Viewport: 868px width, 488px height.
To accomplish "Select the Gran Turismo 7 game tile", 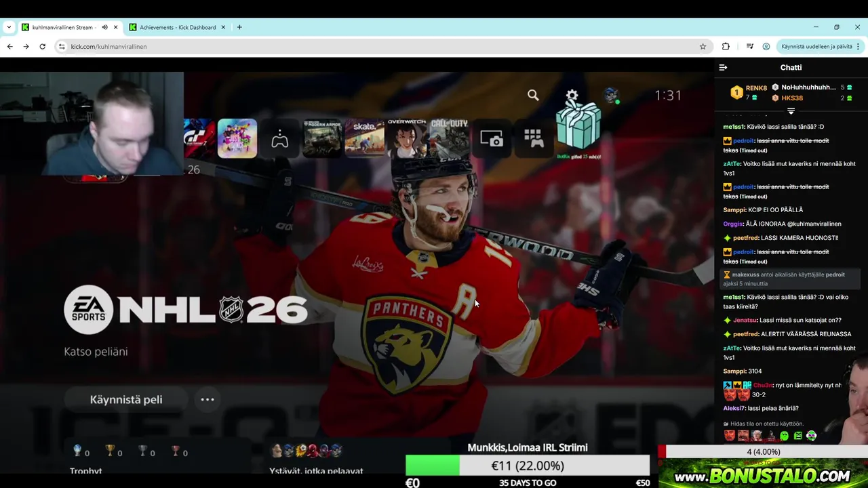I will click(199, 138).
